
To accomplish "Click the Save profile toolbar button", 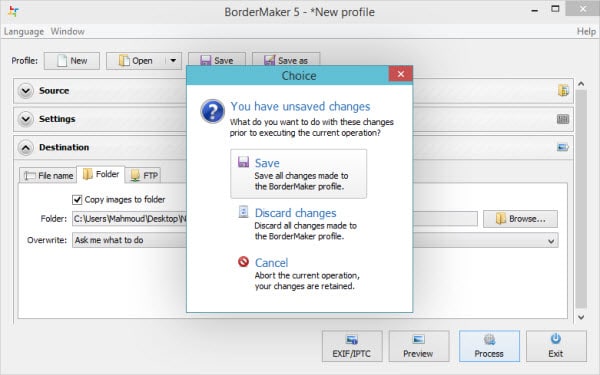I will (217, 59).
